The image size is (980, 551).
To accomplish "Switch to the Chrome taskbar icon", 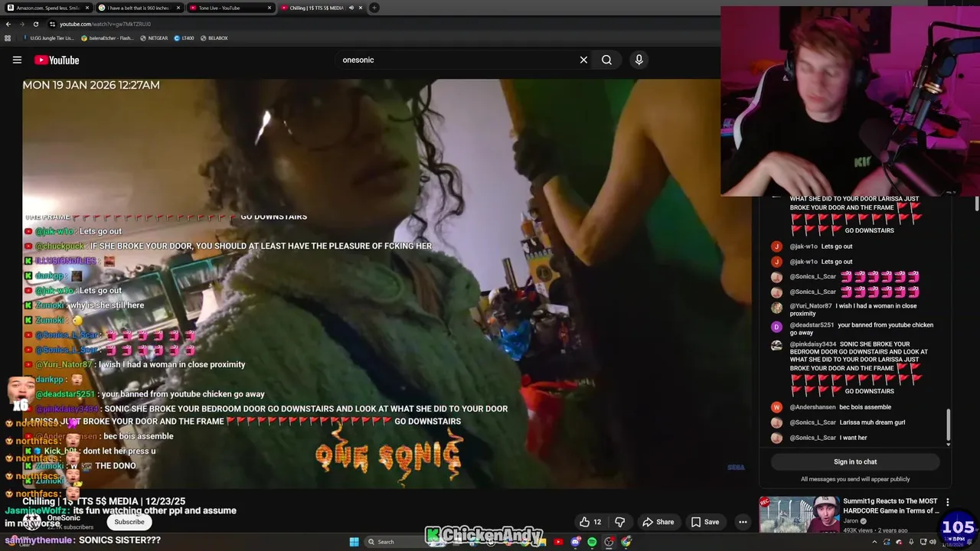I will click(x=626, y=542).
